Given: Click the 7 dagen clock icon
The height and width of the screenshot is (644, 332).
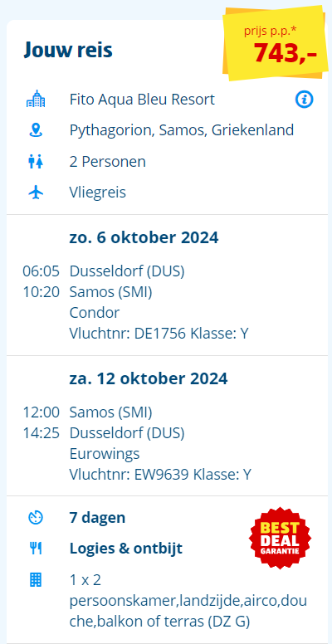Looking at the screenshot, I should click(x=36, y=518).
